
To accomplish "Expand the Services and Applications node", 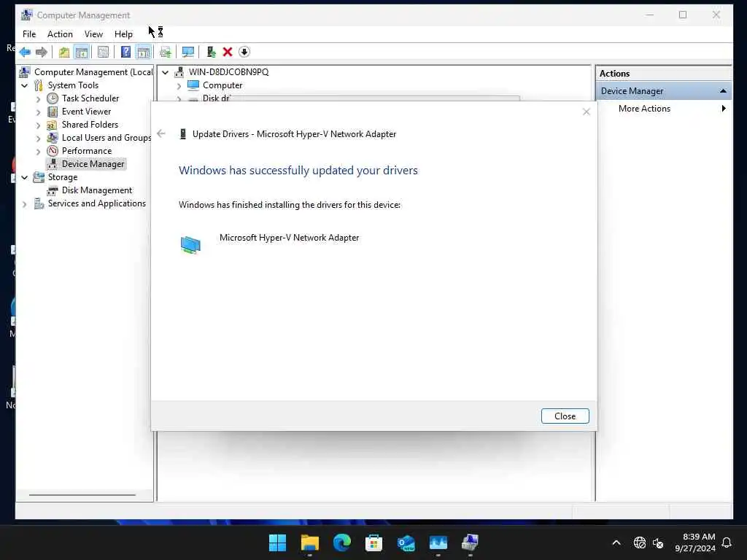I will coord(24,204).
